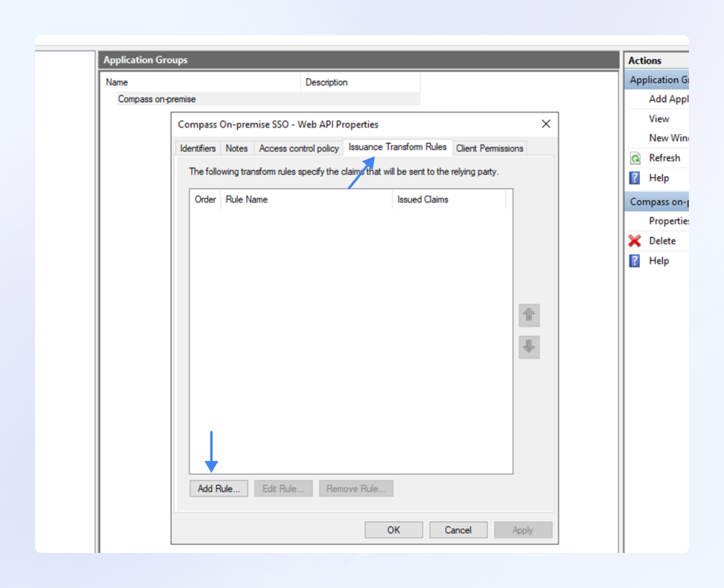
Task: Switch to the Identifiers tab
Action: pyautogui.click(x=198, y=149)
